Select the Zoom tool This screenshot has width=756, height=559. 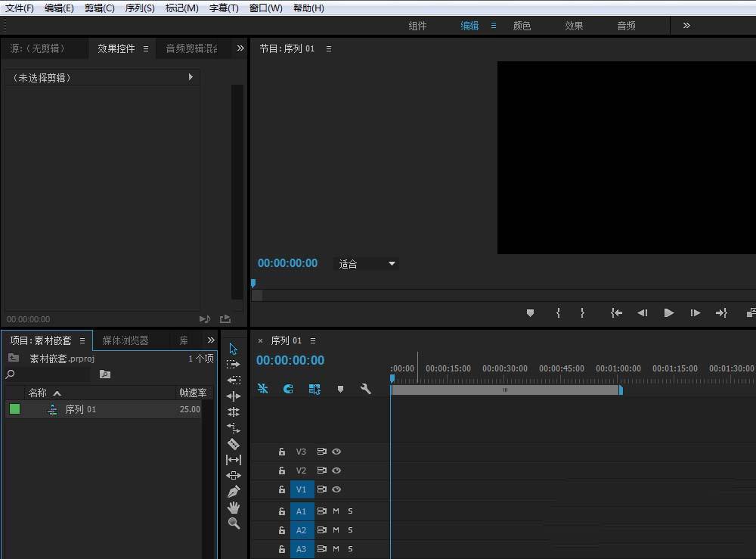point(234,523)
